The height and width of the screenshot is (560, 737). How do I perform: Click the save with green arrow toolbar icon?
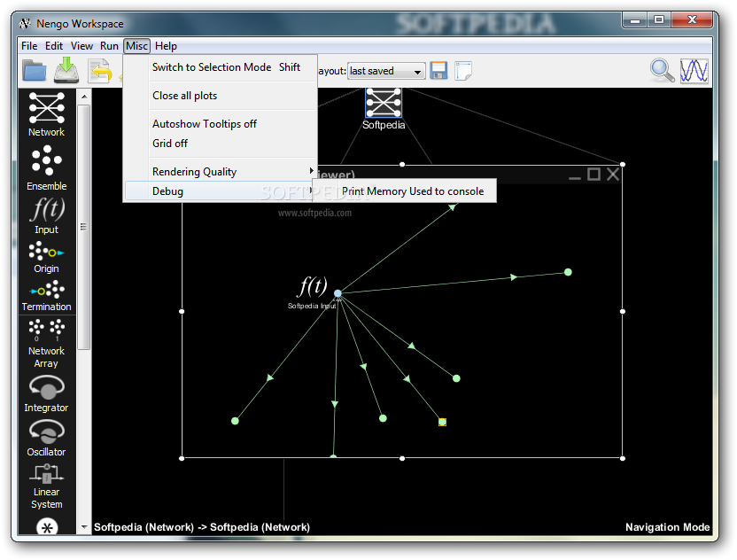point(66,70)
